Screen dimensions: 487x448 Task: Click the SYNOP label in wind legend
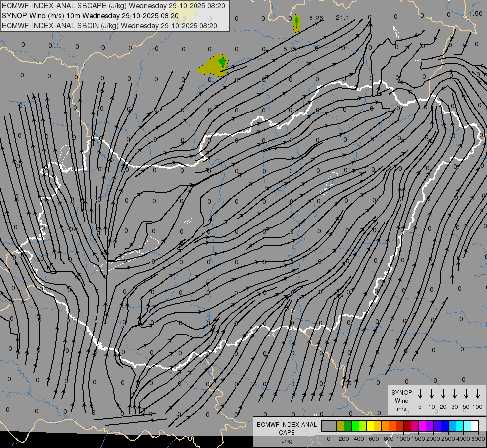point(401,393)
